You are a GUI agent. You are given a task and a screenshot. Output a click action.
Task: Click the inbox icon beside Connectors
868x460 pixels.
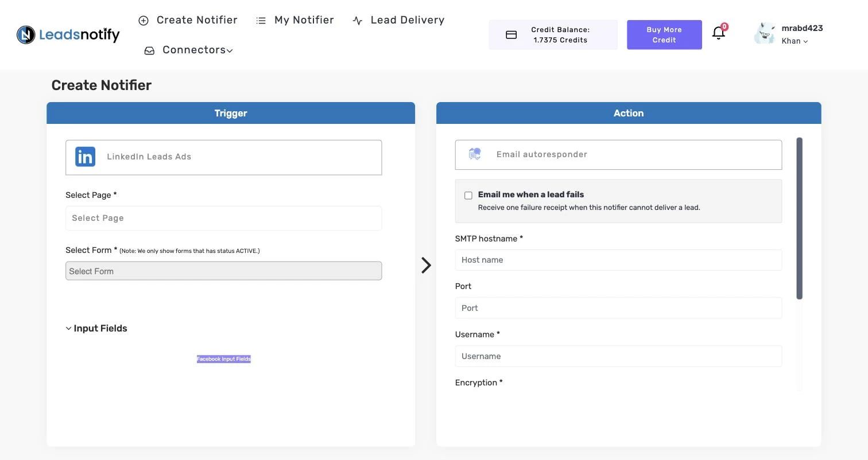tap(149, 50)
